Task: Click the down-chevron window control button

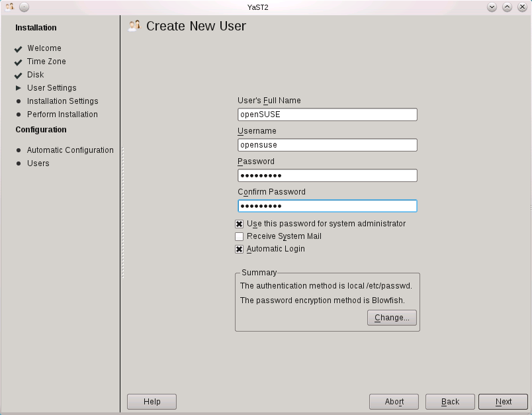Action: [x=492, y=7]
